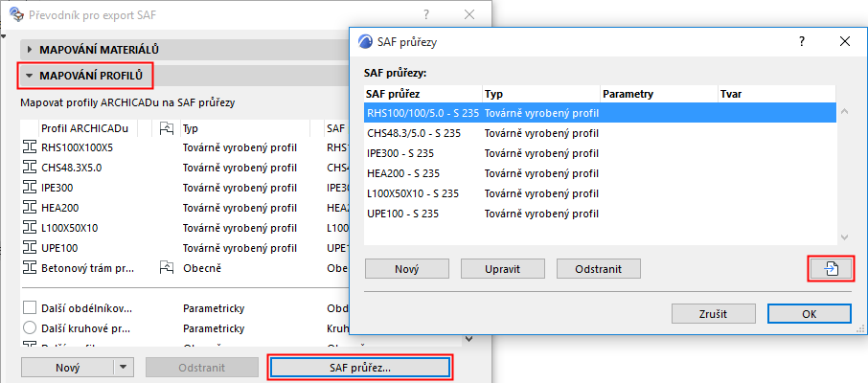
Task: Click the rectangle icon beside Další obdélníkov...
Action: click(29, 308)
